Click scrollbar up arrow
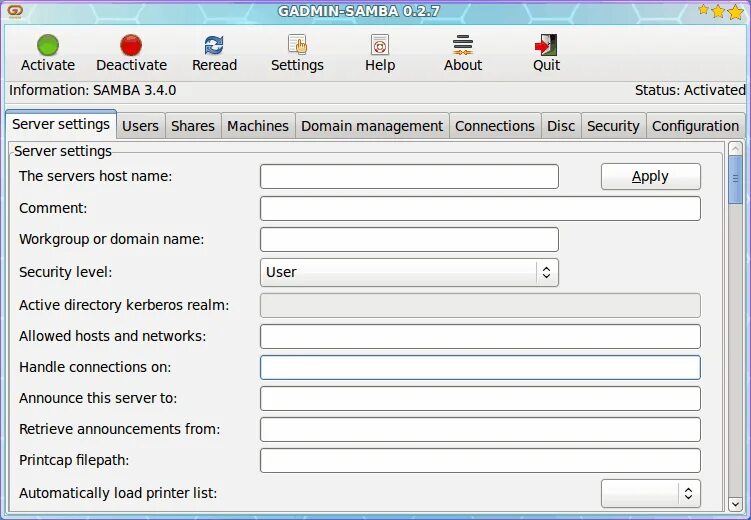Screen dimensions: 751x520 coord(735,149)
